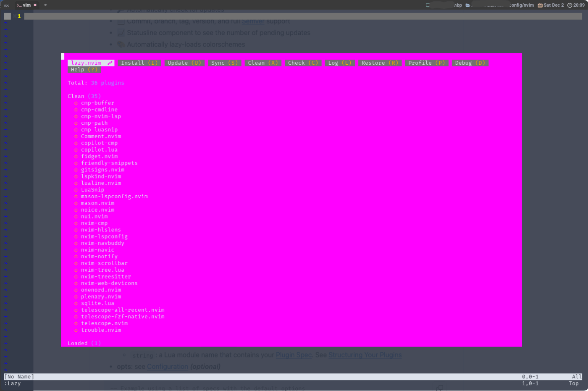Click the circle icon beside gitsigns.nvim
The image size is (588, 391).
click(76, 170)
